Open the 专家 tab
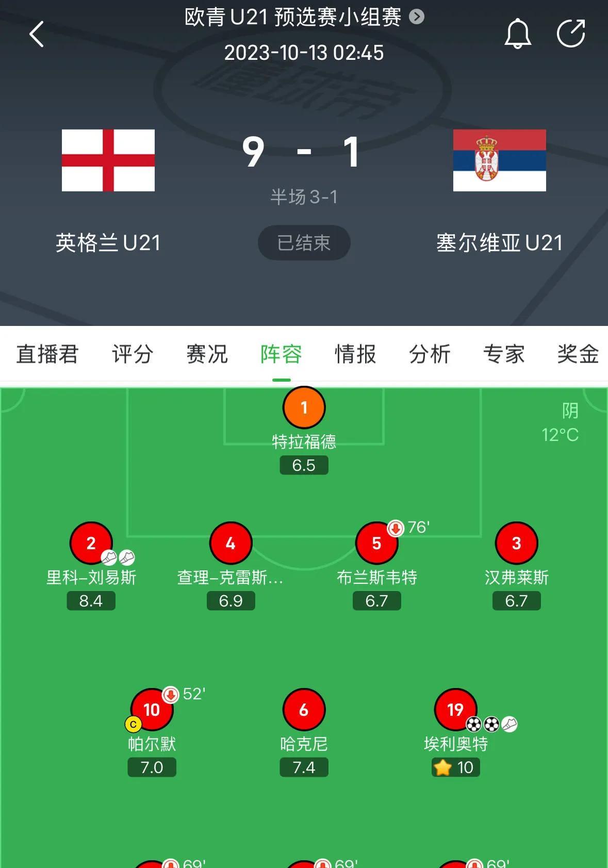Image resolution: width=608 pixels, height=868 pixels. pos(504,354)
